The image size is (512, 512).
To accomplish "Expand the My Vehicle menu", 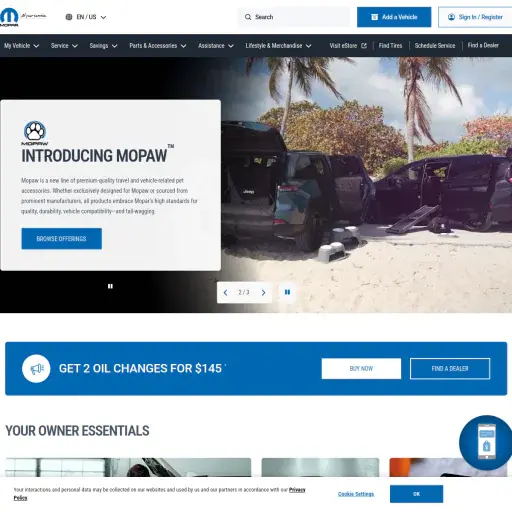I will [22, 46].
